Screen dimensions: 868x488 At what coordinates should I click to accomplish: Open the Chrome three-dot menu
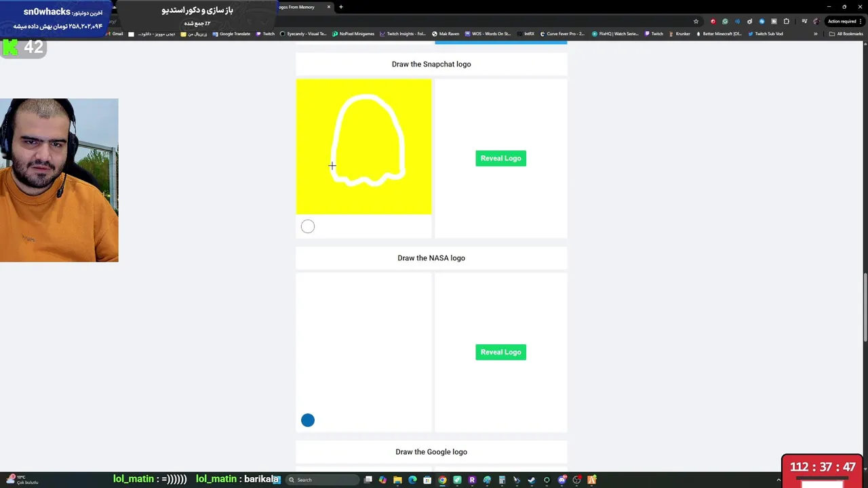861,21
